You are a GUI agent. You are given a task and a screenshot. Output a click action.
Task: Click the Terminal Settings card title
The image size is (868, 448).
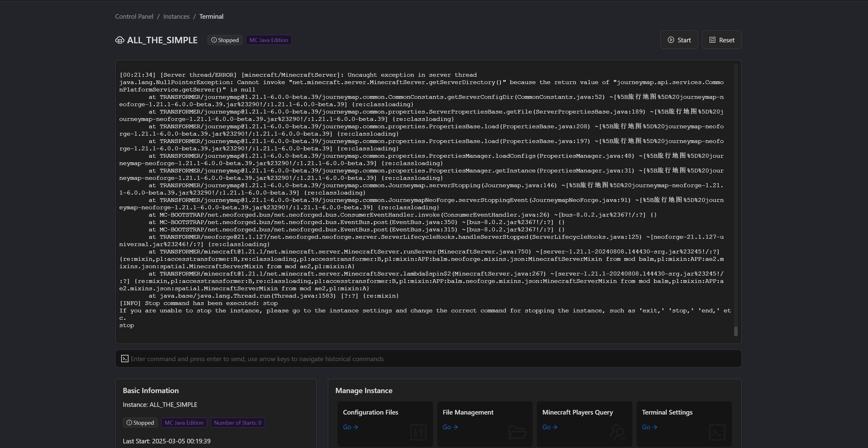[x=667, y=412]
